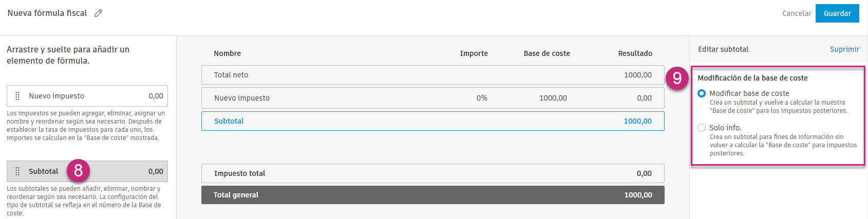Click the Nueva fórmula fiscal title text
The image size is (868, 219).
point(47,13)
